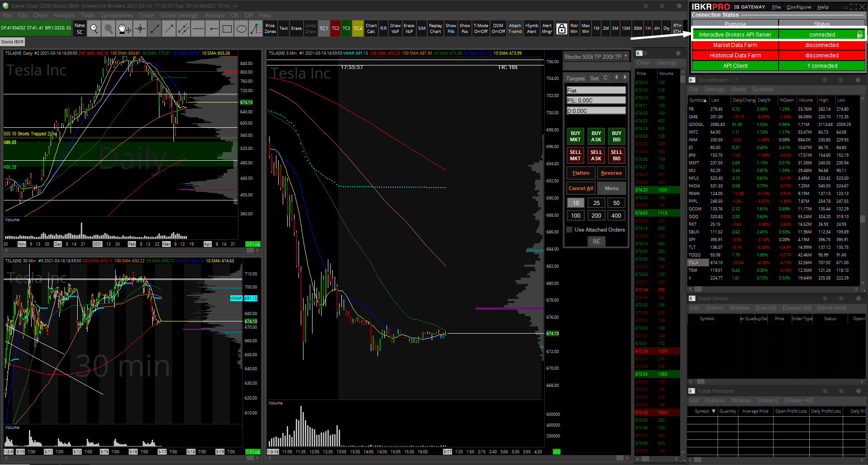Switch to the Stocks IBKR chartbook tab
The width and height of the screenshot is (868, 465).
pyautogui.click(x=12, y=42)
